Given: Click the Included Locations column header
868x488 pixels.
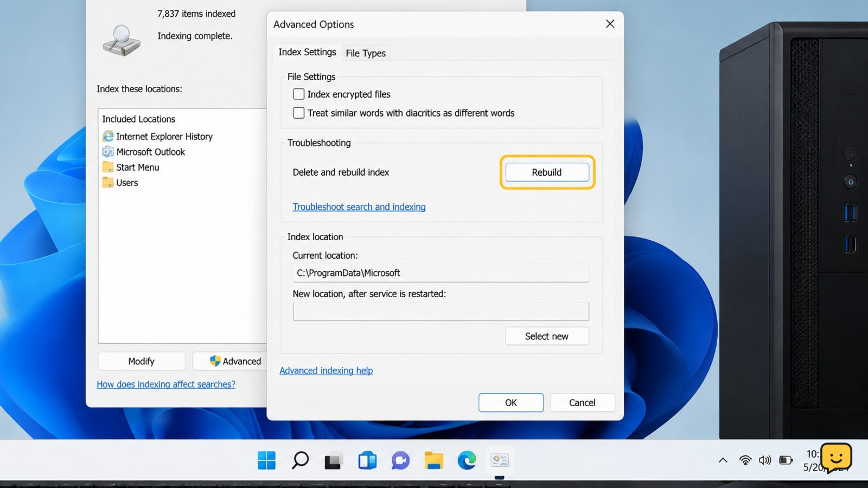Looking at the screenshot, I should pos(139,119).
